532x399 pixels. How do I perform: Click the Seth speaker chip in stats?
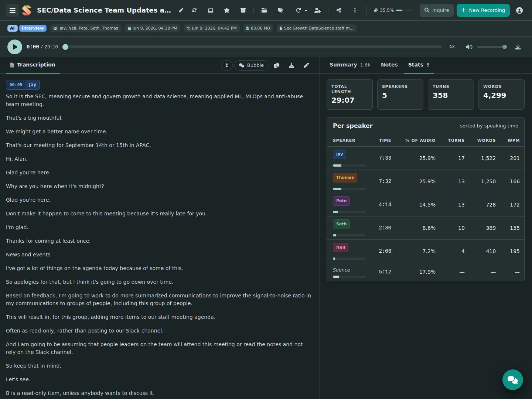341,224
